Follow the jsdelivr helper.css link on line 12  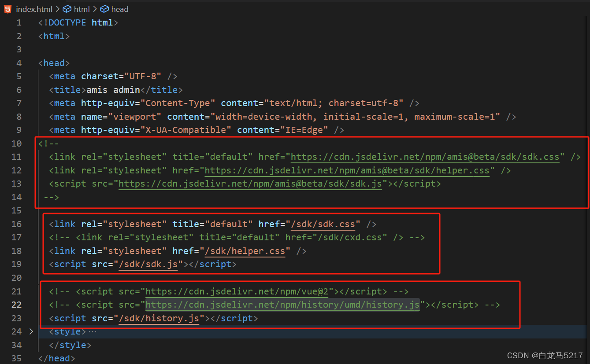point(347,170)
